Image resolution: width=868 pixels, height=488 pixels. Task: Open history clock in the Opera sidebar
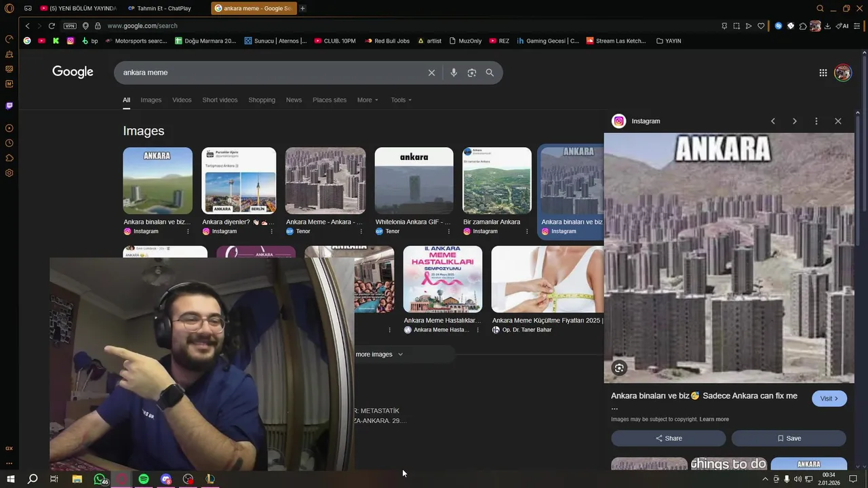tap(9, 143)
